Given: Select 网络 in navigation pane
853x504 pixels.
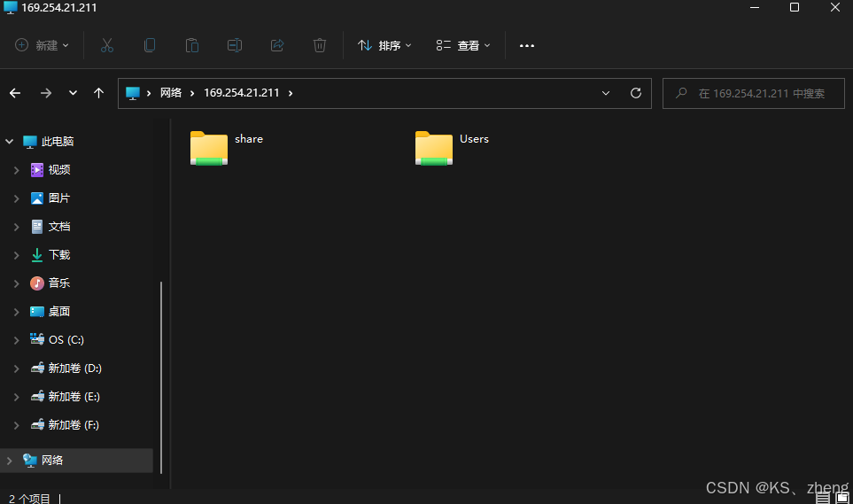Looking at the screenshot, I should tap(52, 461).
